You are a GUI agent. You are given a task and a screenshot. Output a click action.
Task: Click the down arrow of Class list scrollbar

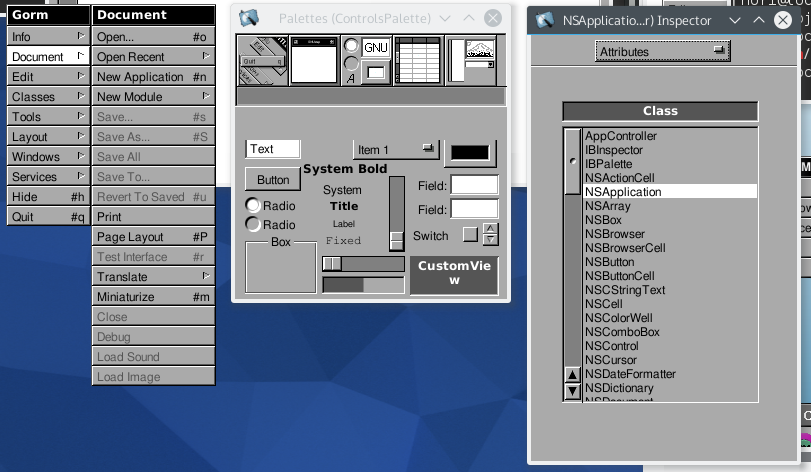tap(573, 391)
